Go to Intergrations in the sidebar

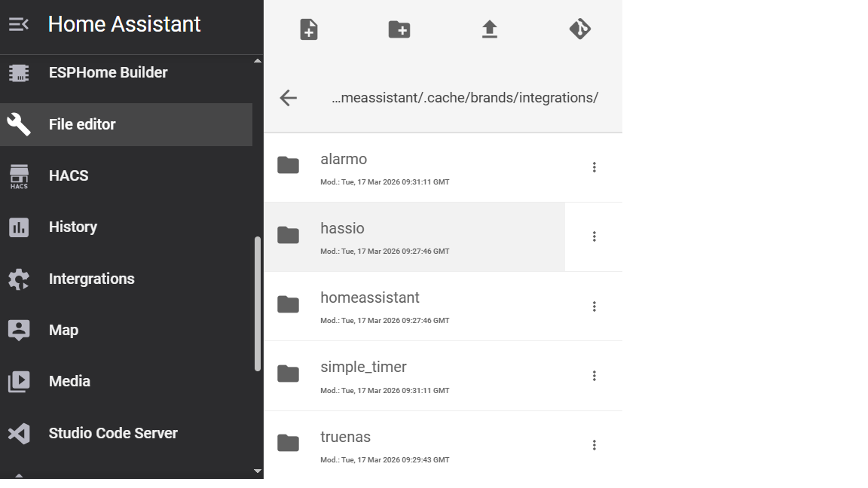point(91,279)
